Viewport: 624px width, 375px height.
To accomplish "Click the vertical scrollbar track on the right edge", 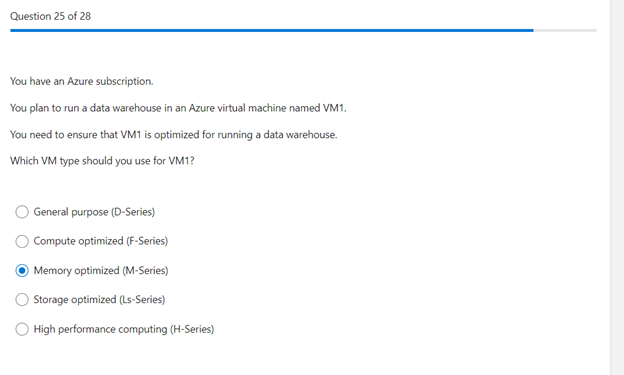I will pyautogui.click(x=617, y=188).
